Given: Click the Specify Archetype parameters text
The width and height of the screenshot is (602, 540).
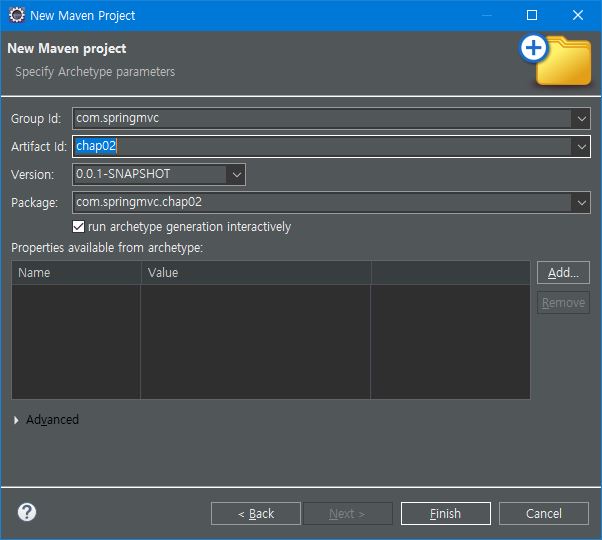Looking at the screenshot, I should pos(95,72).
